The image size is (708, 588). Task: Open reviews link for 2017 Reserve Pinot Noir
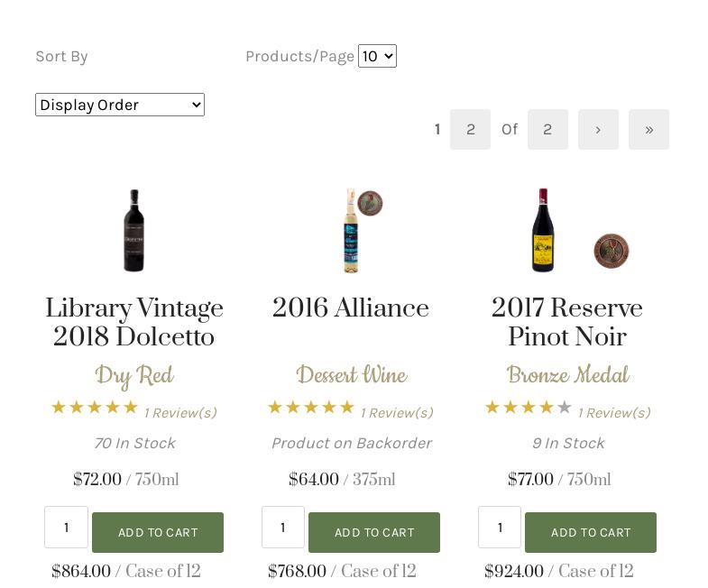coord(613,413)
